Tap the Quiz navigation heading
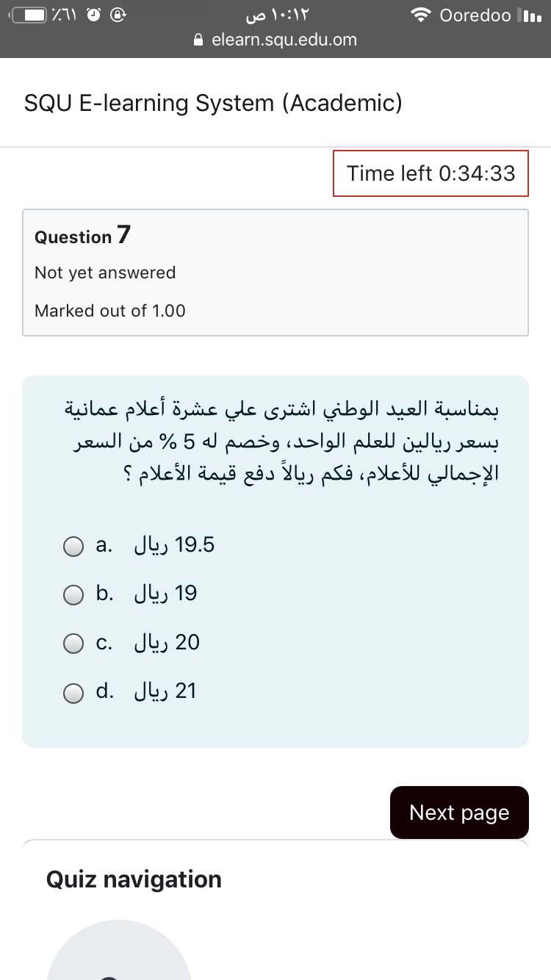Viewport: 551px width, 980px height. pyautogui.click(x=134, y=879)
